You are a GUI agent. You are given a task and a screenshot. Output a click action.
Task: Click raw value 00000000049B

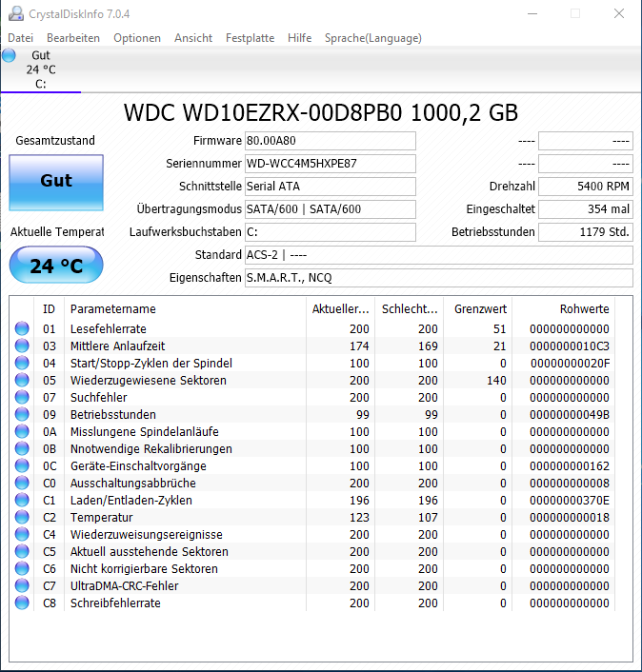(569, 414)
